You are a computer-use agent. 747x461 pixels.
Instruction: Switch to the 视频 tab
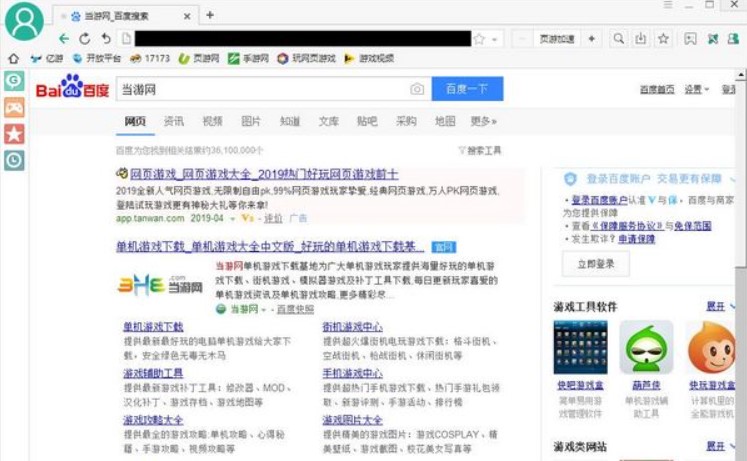click(x=212, y=121)
